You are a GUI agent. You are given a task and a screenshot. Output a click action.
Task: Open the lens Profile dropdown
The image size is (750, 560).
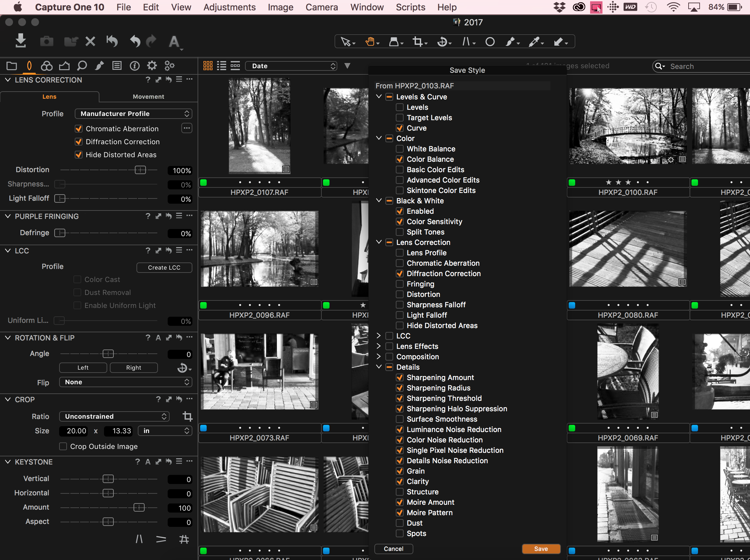(x=134, y=114)
